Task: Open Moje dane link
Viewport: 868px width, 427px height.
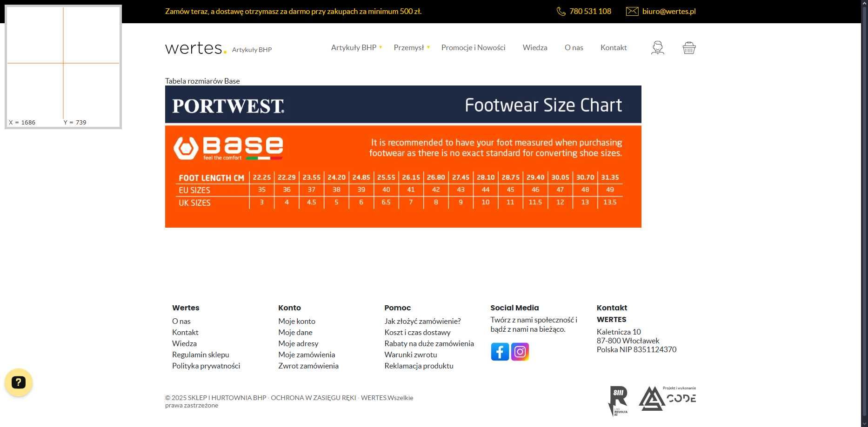Action: pos(295,332)
